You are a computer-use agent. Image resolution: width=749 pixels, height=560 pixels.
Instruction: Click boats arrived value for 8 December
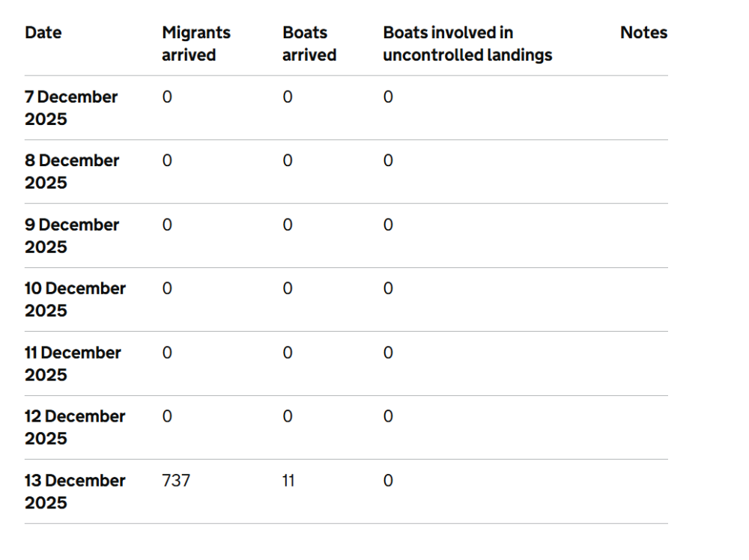click(288, 161)
